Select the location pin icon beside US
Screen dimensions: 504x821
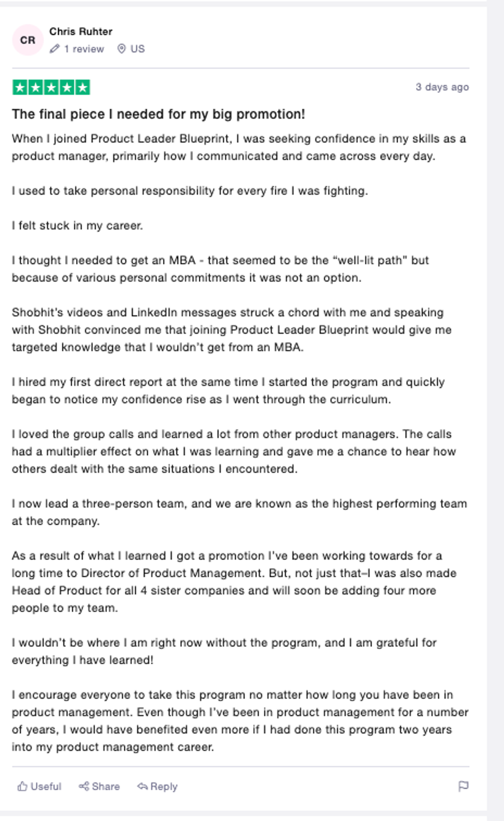click(x=121, y=49)
